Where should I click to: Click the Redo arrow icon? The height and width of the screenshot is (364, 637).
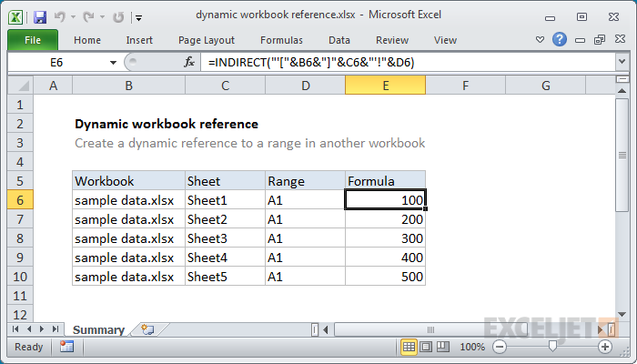(x=88, y=17)
